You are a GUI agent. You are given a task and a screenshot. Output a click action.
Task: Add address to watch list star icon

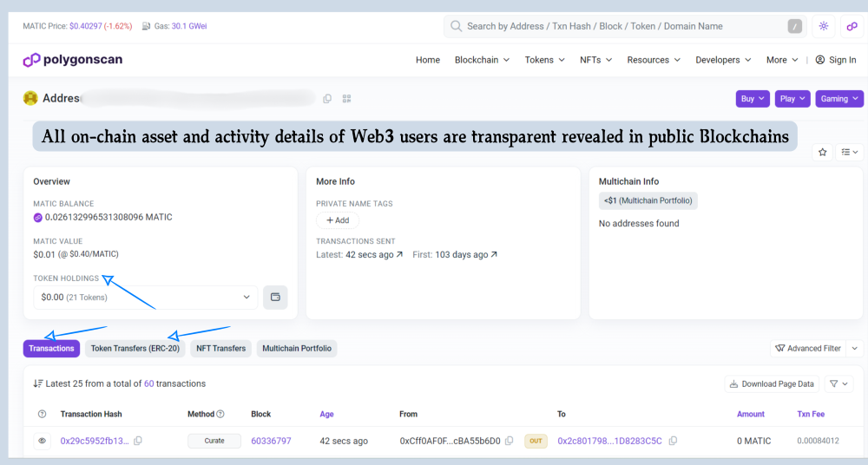click(x=823, y=152)
